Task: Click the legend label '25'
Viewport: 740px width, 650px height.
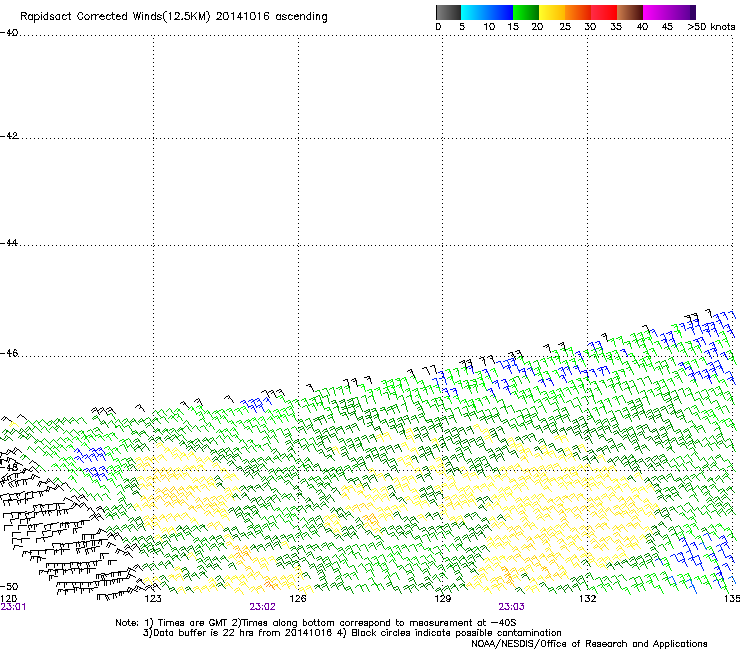Action: [x=564, y=27]
